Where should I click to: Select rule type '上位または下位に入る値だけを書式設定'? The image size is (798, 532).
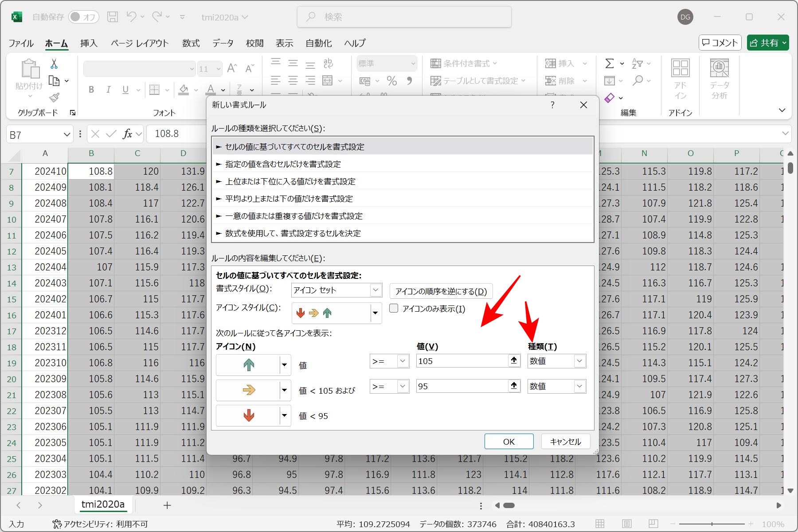tap(403, 181)
